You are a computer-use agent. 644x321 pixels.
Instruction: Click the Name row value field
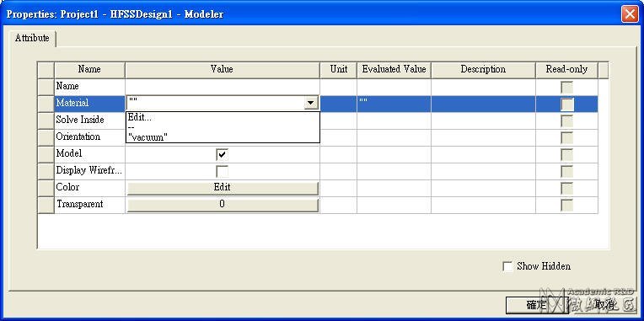click(x=223, y=87)
